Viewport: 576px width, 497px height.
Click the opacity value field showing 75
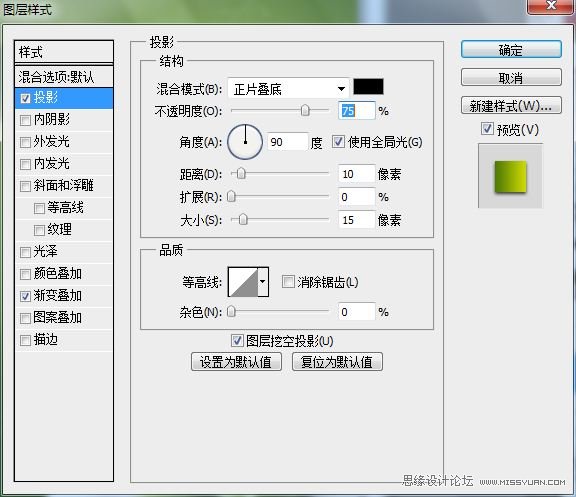356,111
